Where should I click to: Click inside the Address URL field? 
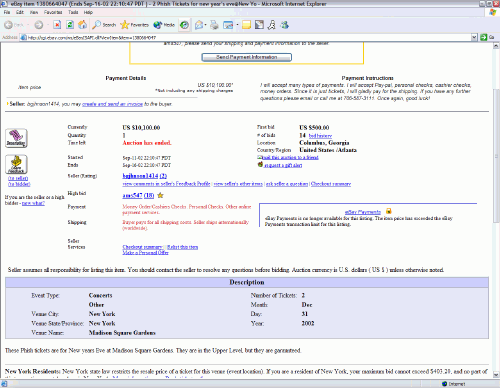click(248, 37)
